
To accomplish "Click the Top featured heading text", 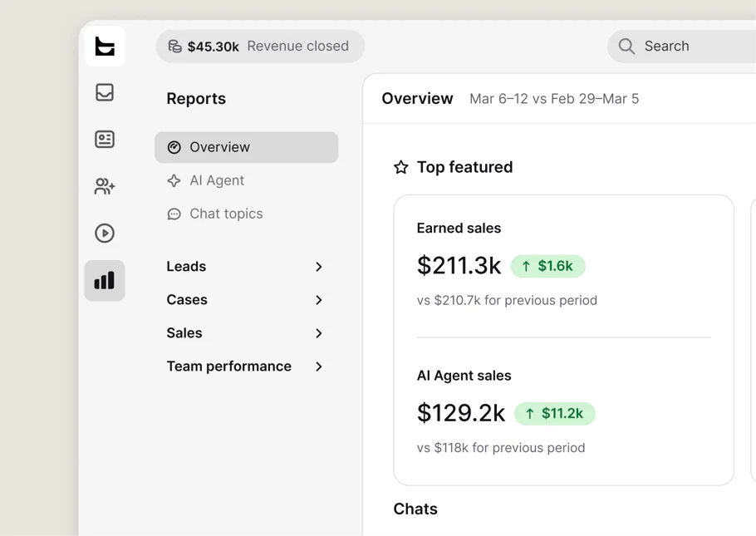I will pos(464,167).
